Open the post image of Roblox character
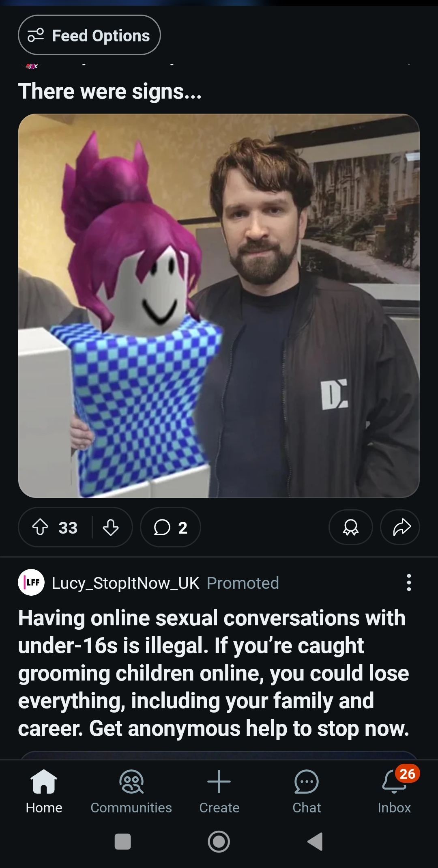The width and height of the screenshot is (438, 868). [219, 306]
